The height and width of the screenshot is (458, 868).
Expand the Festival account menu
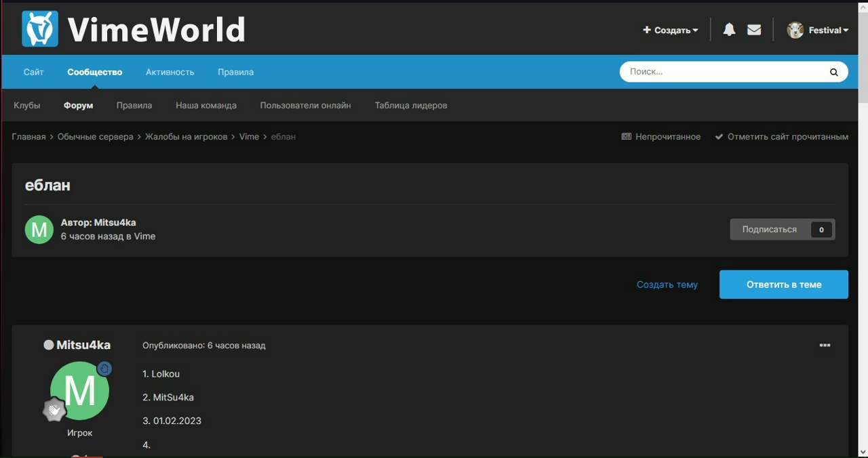tap(828, 30)
